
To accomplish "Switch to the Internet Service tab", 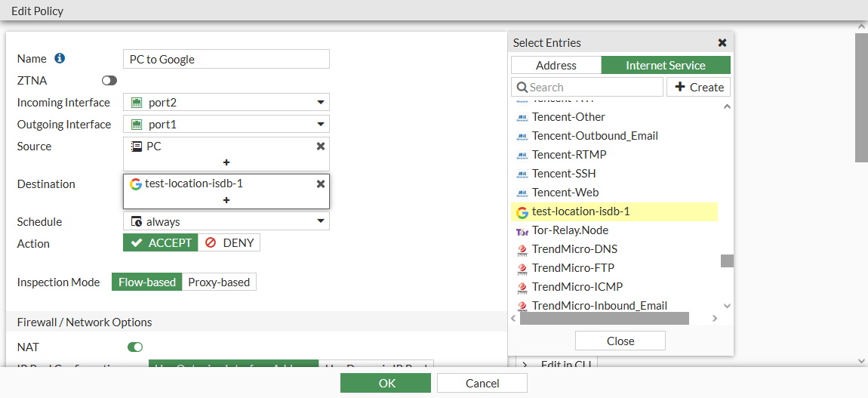I will click(666, 65).
